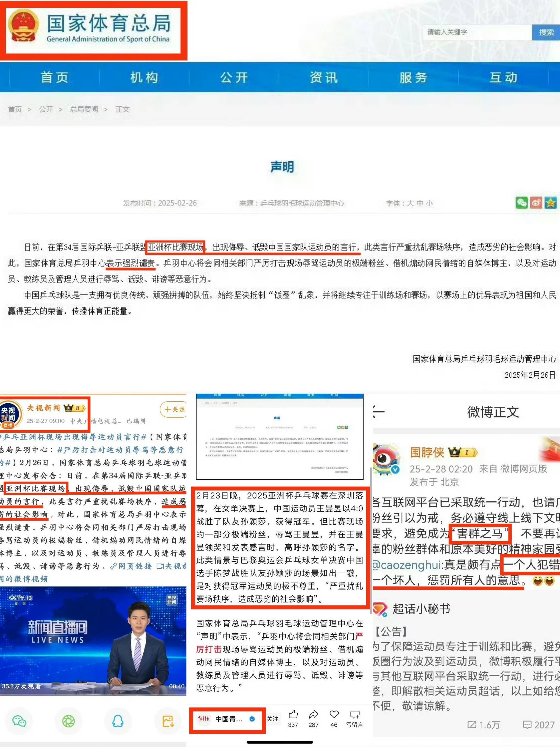Tap the back arrow in 微博正文 header
The image size is (560, 747).
coord(379,412)
